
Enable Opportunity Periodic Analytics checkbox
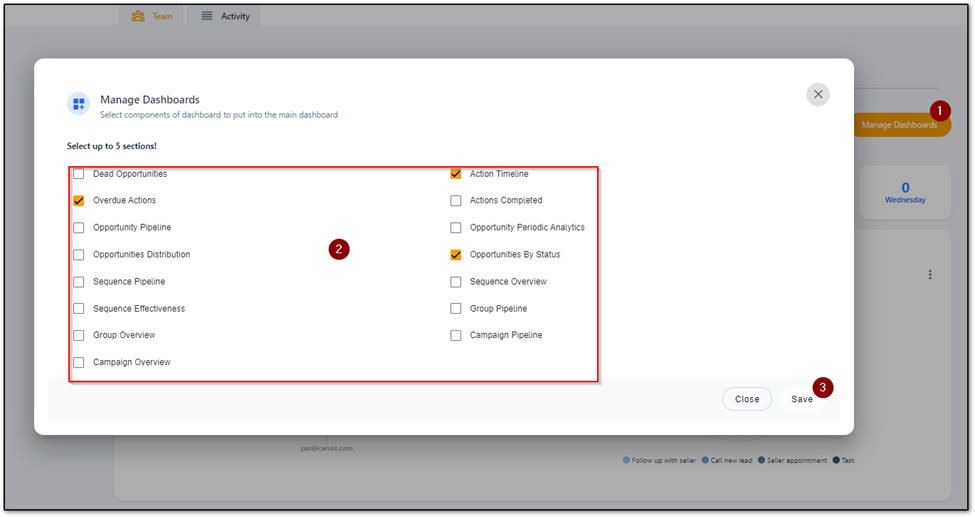tap(456, 228)
